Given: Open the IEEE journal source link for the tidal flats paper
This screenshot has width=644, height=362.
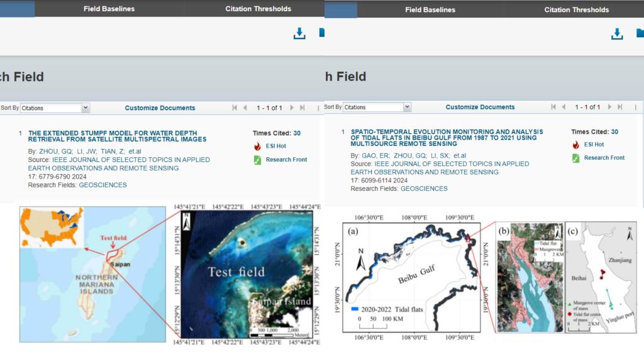Looking at the screenshot, I should (440, 168).
